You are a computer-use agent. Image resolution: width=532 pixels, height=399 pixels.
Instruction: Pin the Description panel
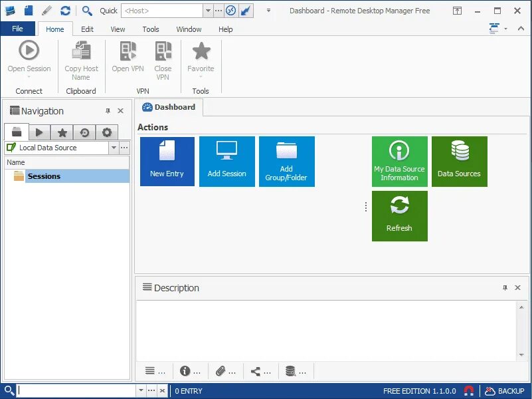(x=505, y=288)
